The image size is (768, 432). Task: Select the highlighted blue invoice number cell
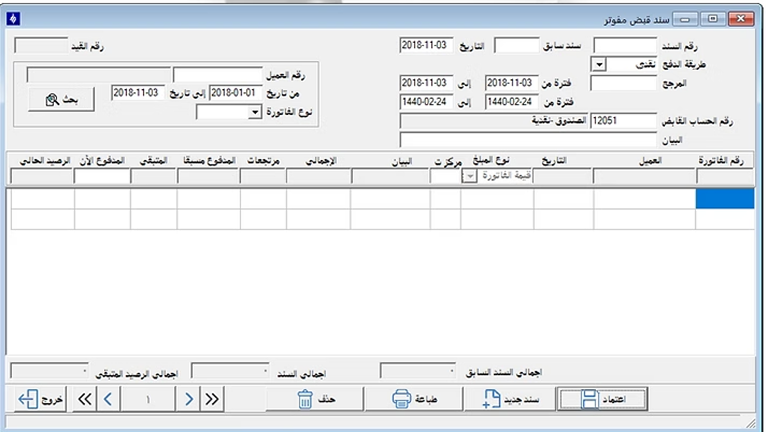[725, 199]
